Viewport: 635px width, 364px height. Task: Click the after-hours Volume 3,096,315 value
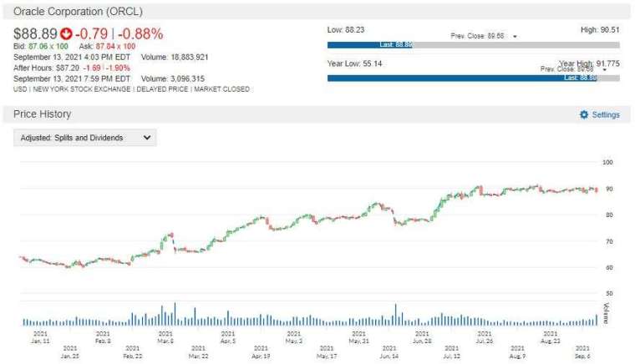pyautogui.click(x=187, y=78)
